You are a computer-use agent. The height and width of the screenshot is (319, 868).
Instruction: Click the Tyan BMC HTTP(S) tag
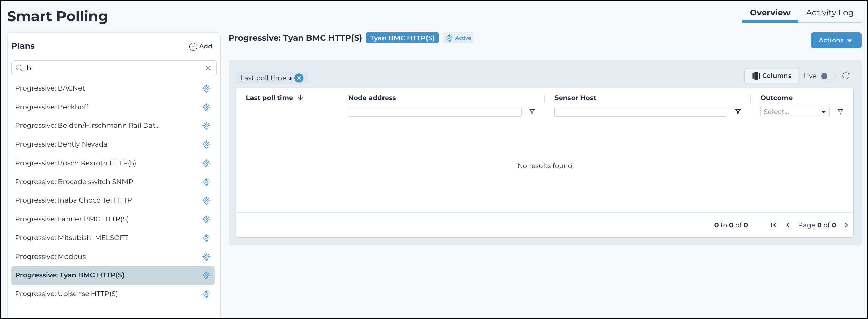coord(402,38)
